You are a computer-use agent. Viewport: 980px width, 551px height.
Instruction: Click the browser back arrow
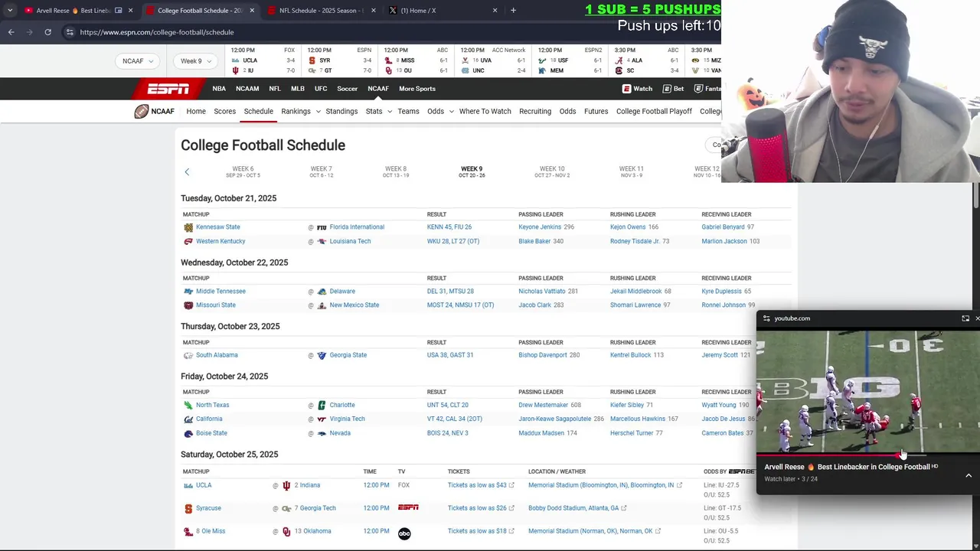coord(11,32)
